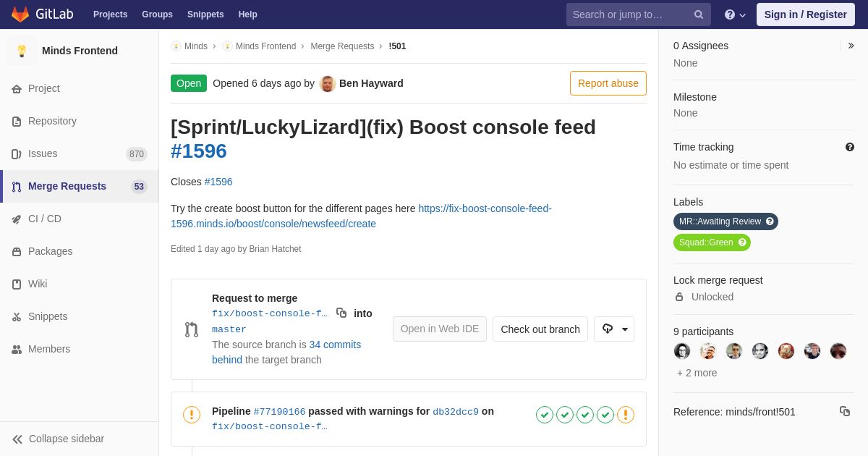The height and width of the screenshot is (456, 868).
Task: Collapse the right sidebar chevrons
Action: tap(851, 46)
